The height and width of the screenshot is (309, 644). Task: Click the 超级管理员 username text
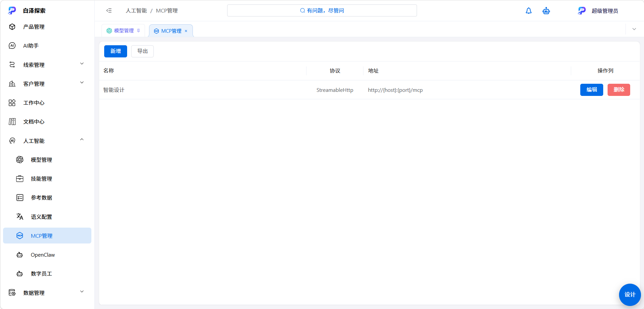(x=605, y=11)
